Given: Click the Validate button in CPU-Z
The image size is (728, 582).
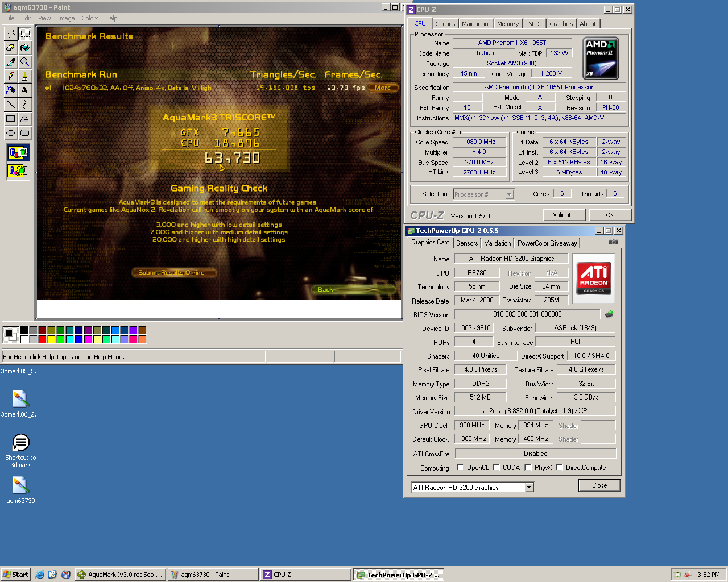Looking at the screenshot, I should (564, 215).
